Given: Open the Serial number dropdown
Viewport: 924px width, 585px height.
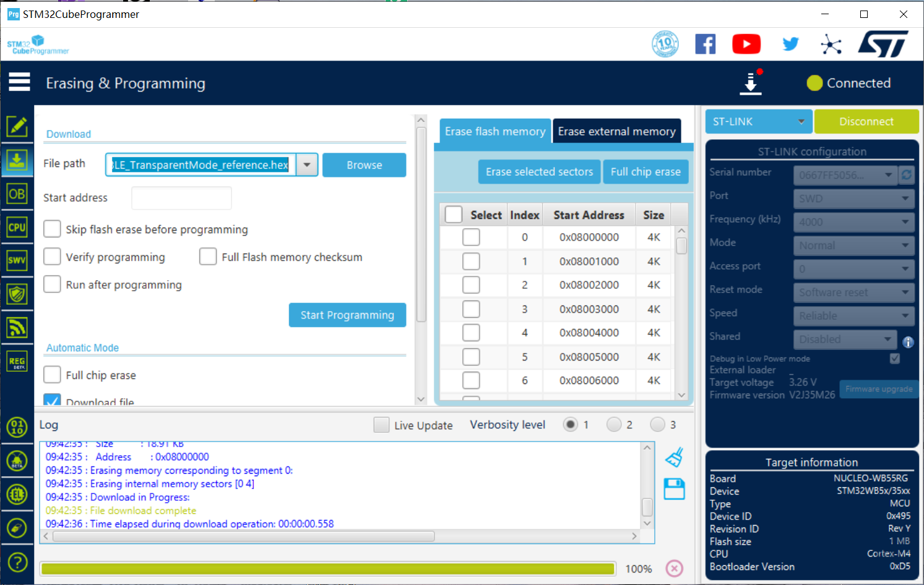Looking at the screenshot, I should pyautogui.click(x=846, y=175).
